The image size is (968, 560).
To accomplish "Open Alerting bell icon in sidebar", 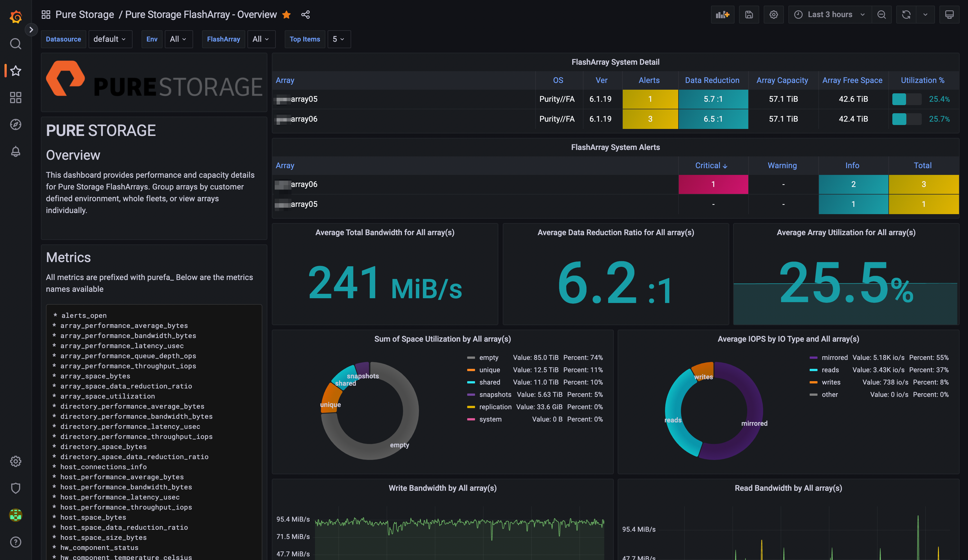I will click(x=15, y=151).
